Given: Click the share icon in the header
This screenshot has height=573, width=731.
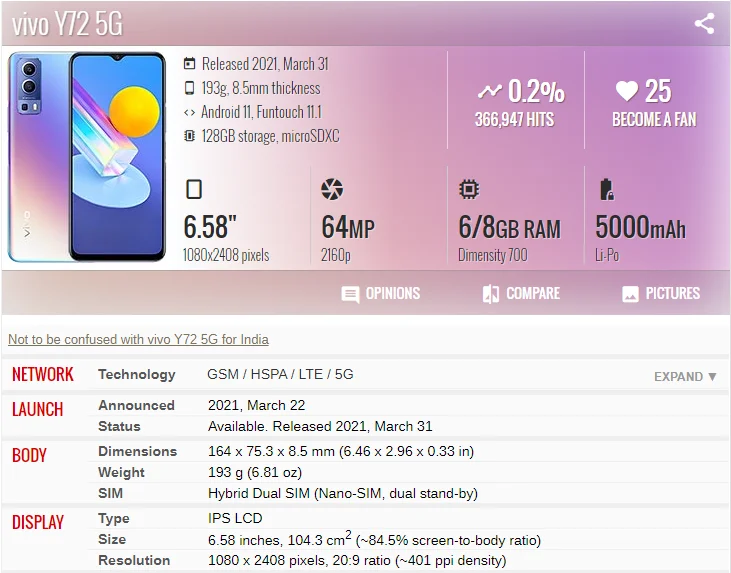Looking at the screenshot, I should click(704, 23).
